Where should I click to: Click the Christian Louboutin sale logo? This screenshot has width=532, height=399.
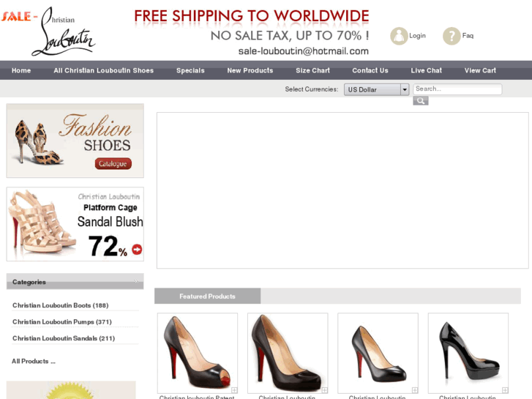coord(48,31)
